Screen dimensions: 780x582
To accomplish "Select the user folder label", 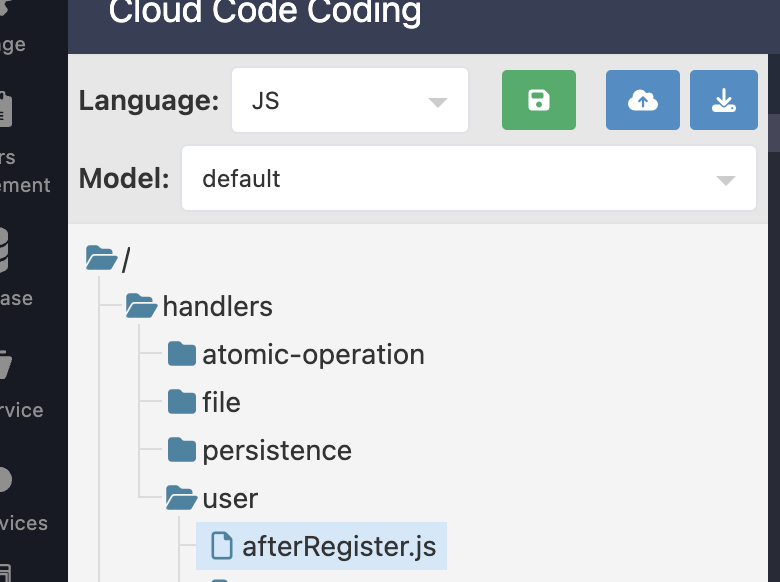I will tap(230, 498).
